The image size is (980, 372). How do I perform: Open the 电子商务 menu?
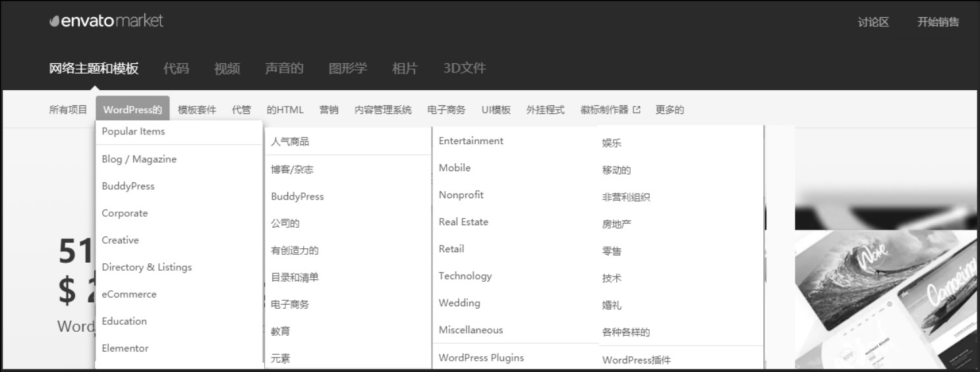click(446, 110)
